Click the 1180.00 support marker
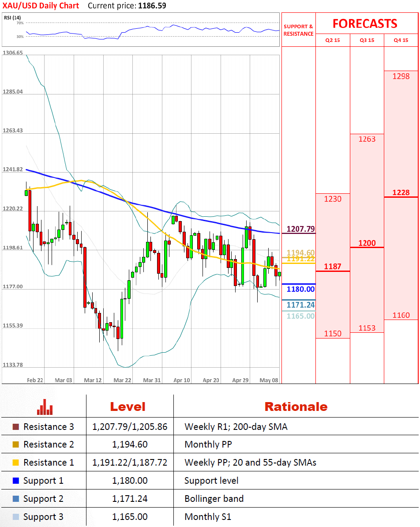The width and height of the screenshot is (420, 527). click(x=301, y=289)
